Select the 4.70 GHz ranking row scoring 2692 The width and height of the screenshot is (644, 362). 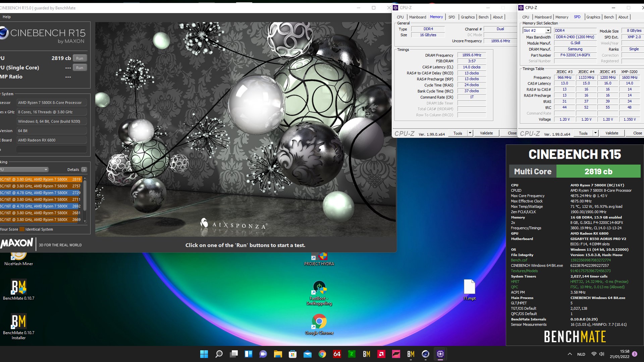tap(41, 206)
